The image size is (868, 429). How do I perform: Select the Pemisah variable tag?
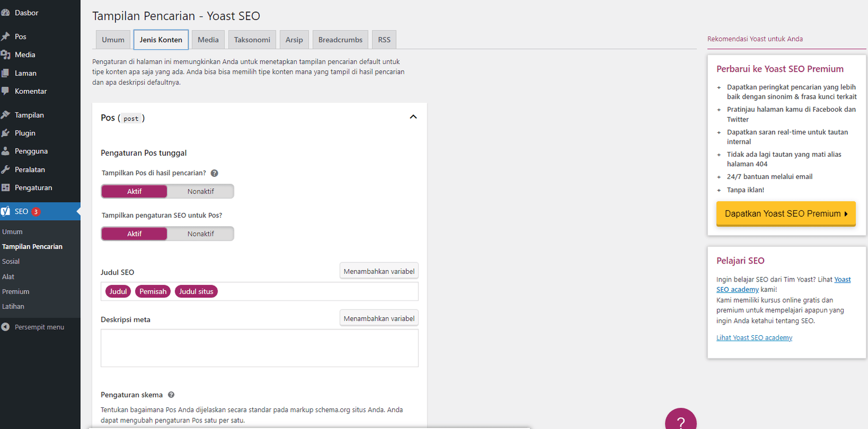[153, 291]
